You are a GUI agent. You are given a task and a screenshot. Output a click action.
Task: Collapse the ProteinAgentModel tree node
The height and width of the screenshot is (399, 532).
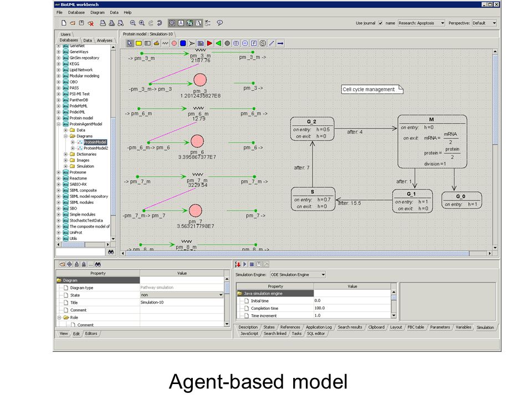pos(59,124)
